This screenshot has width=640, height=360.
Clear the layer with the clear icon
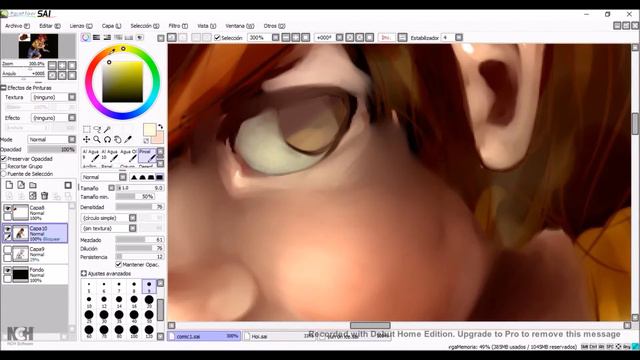(33, 196)
